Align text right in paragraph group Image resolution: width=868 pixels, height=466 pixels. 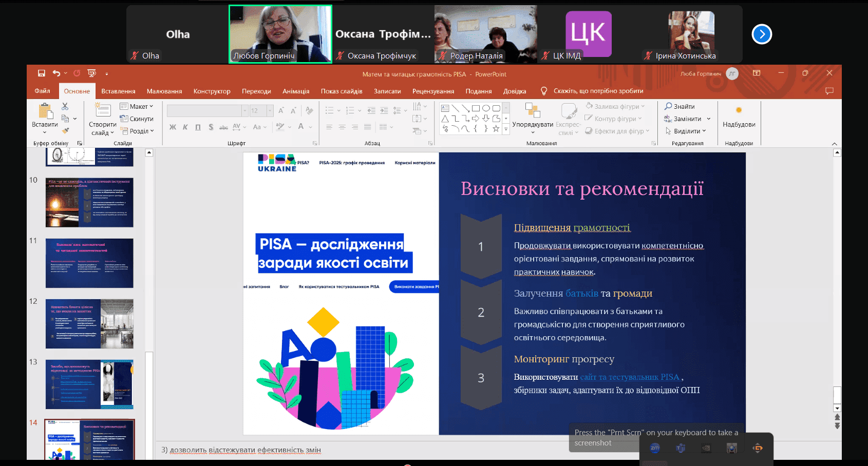coord(355,127)
